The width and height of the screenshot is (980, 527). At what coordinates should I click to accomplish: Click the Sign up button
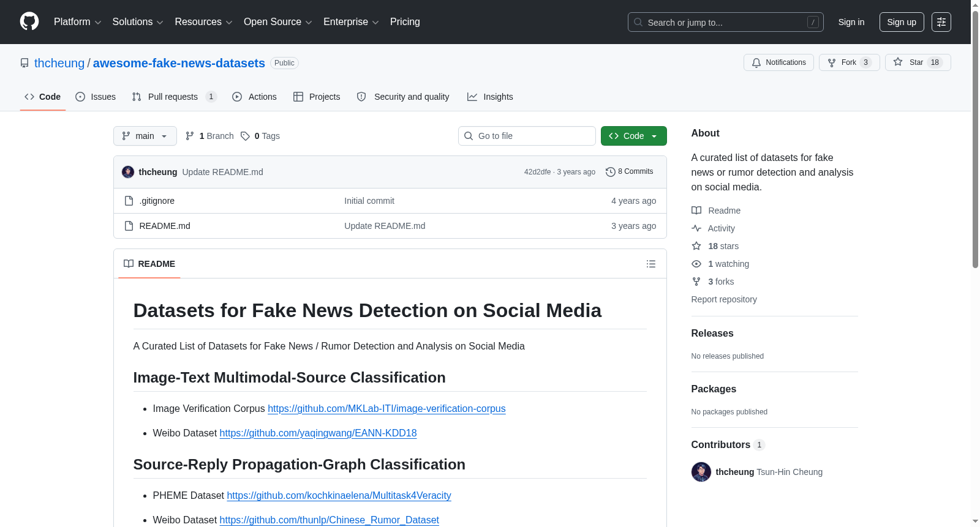(902, 22)
